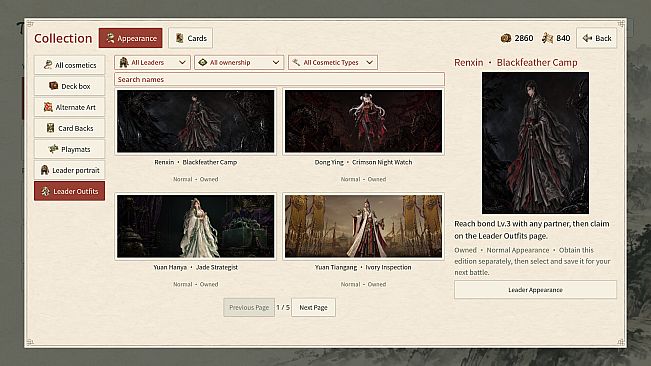Click the '1 / 5' page indicator

[283, 307]
